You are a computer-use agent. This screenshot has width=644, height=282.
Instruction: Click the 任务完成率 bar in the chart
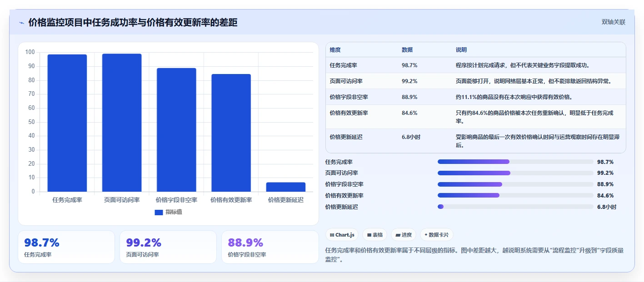coord(67,123)
